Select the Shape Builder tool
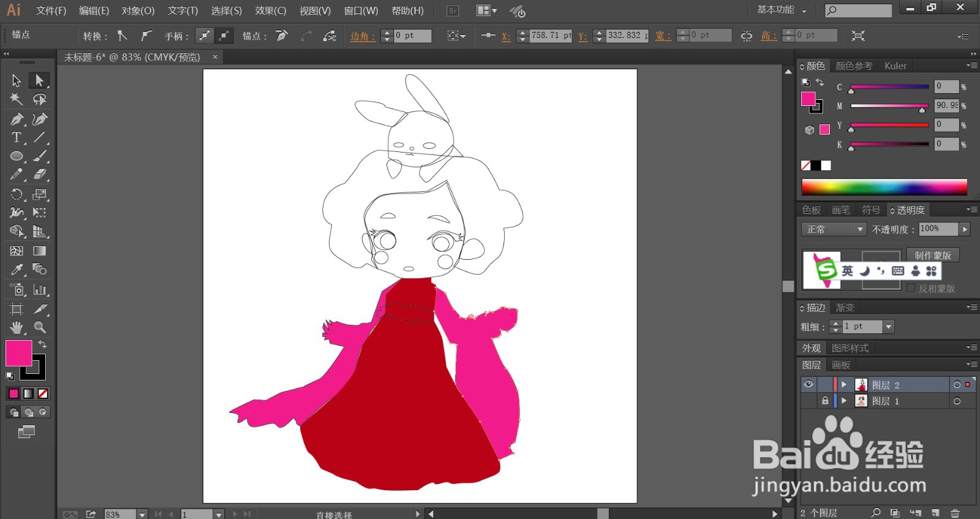The image size is (980, 519). (17, 232)
